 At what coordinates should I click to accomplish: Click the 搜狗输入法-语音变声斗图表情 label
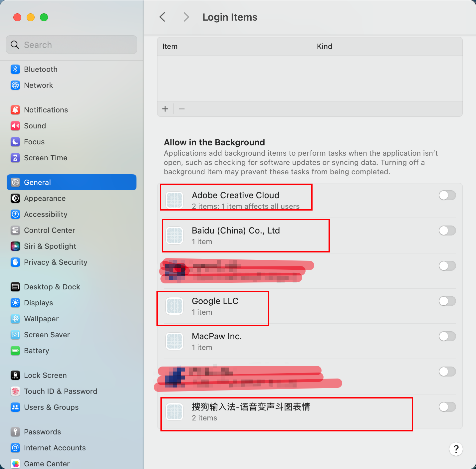point(251,407)
